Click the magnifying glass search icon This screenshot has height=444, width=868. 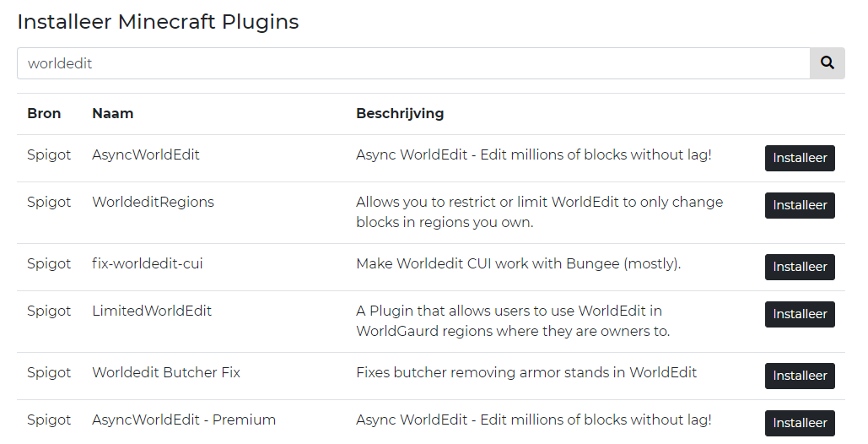click(827, 63)
